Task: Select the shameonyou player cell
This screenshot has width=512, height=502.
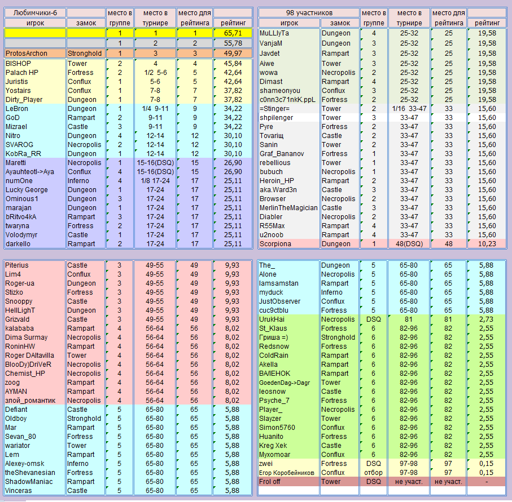Action: (289, 90)
